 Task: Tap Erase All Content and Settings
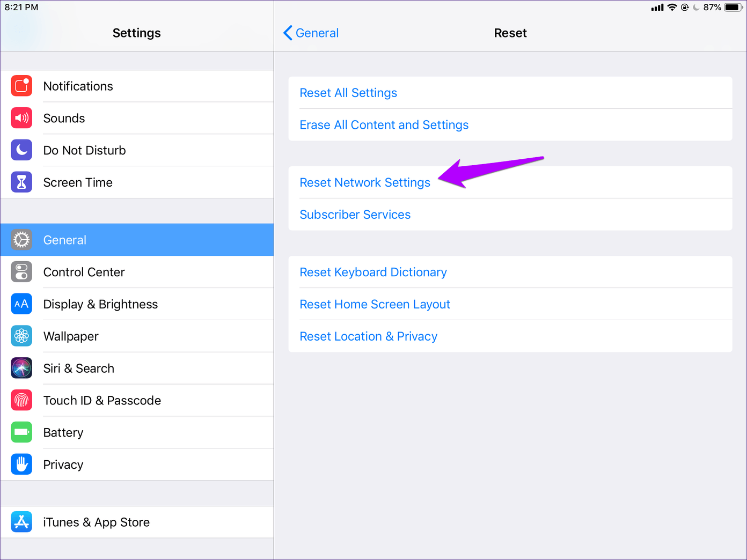click(384, 125)
